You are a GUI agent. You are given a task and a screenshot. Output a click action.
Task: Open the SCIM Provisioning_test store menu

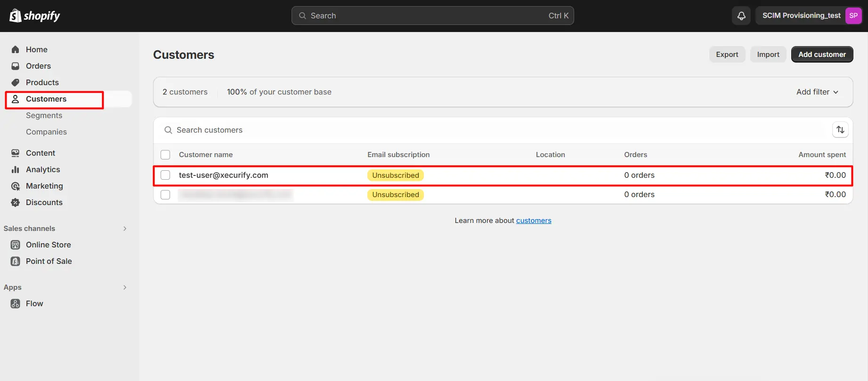809,16
